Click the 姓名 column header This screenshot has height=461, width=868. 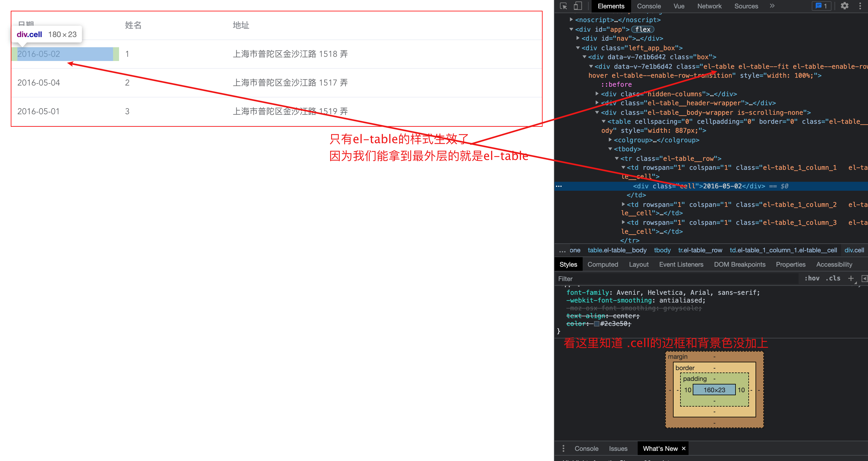point(133,25)
